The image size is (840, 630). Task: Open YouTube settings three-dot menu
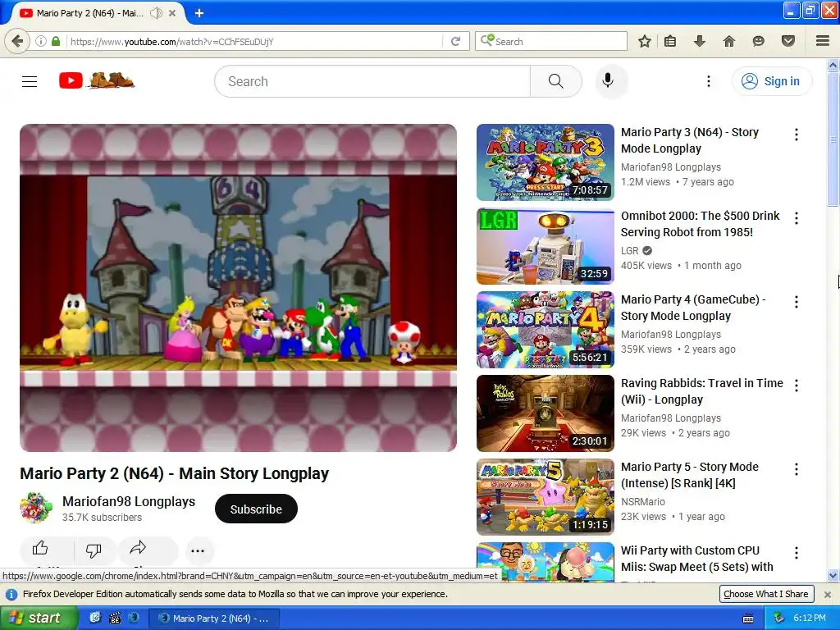click(708, 81)
